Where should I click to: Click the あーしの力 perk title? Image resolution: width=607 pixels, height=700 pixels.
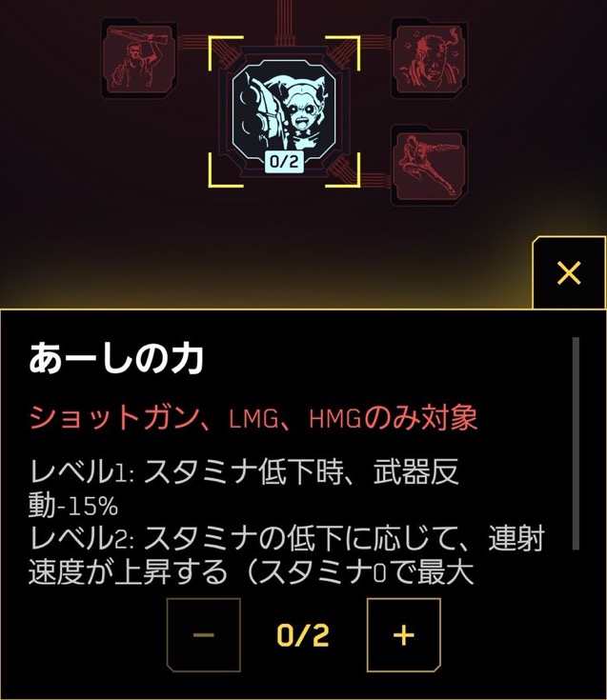116,358
